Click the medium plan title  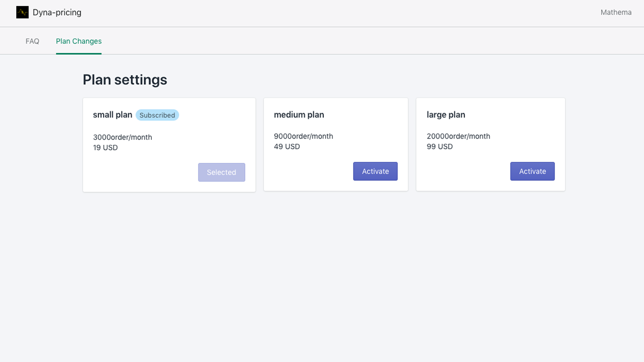[x=299, y=115]
